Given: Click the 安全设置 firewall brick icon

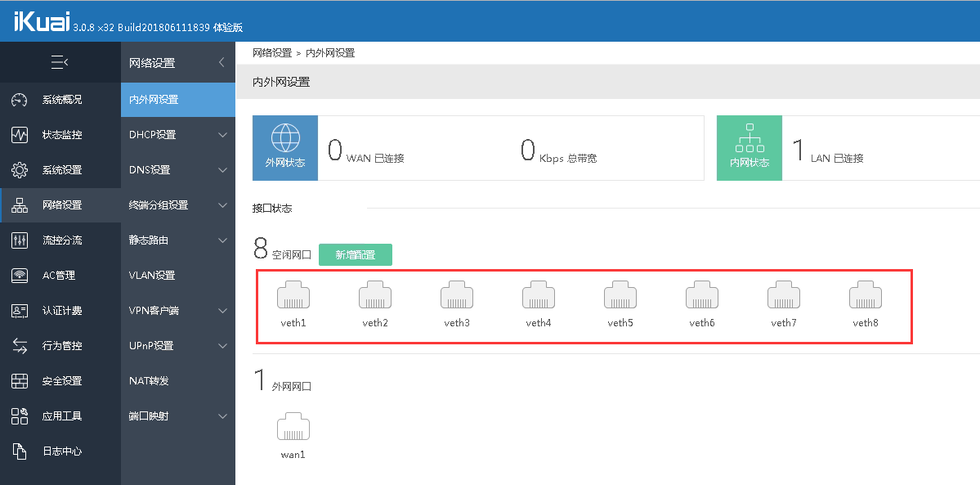Looking at the screenshot, I should (20, 380).
